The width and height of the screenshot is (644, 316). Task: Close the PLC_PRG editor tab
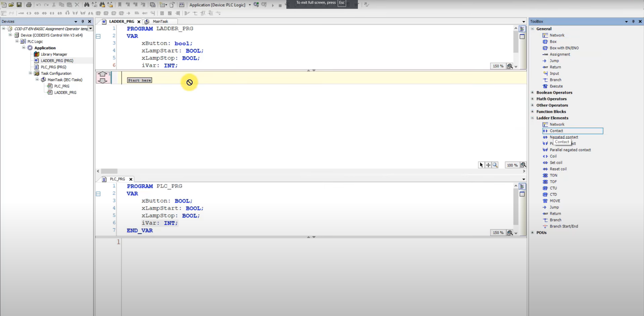(x=131, y=179)
